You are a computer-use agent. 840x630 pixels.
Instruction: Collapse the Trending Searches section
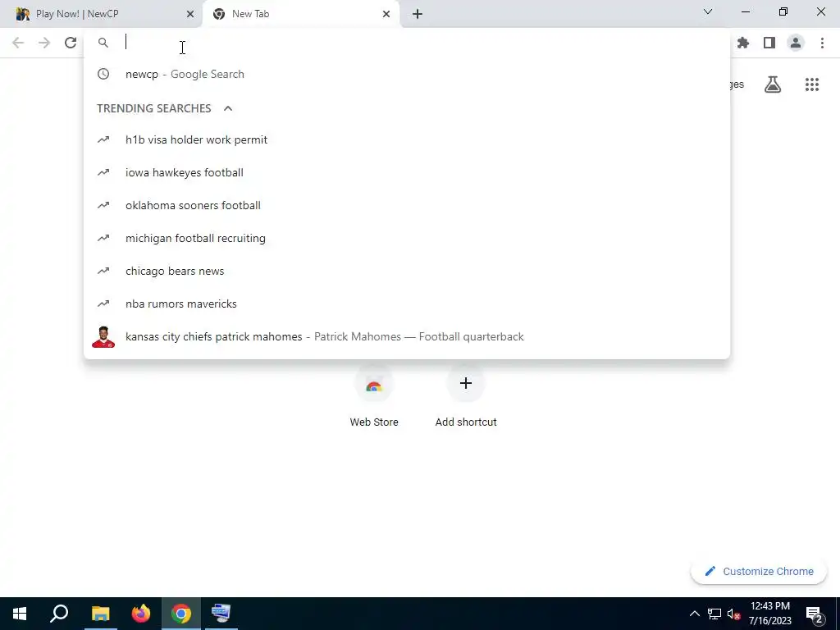point(228,108)
